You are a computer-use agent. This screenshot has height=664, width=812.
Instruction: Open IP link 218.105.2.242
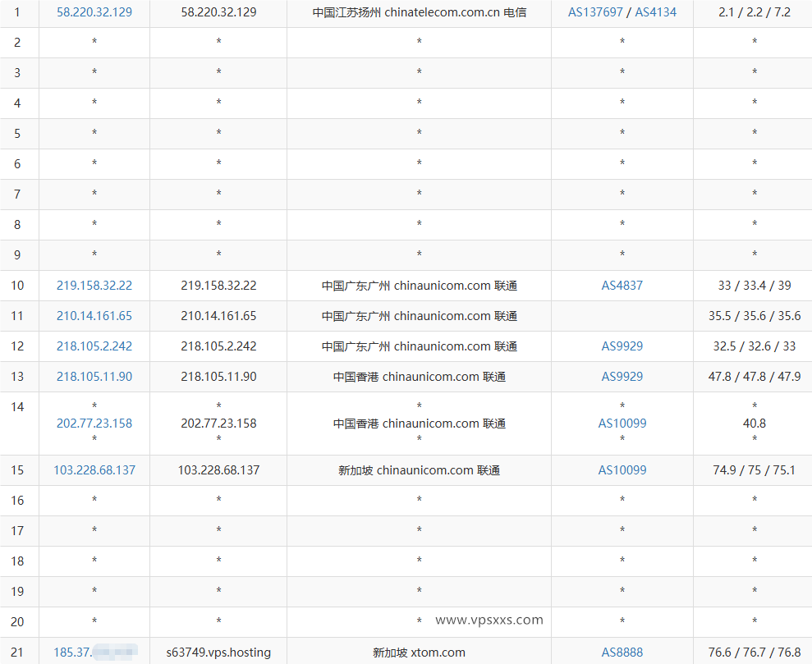click(x=94, y=346)
